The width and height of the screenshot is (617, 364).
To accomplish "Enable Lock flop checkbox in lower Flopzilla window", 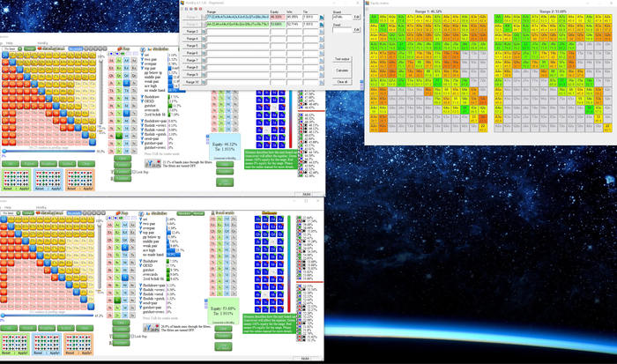I will 132,336.
